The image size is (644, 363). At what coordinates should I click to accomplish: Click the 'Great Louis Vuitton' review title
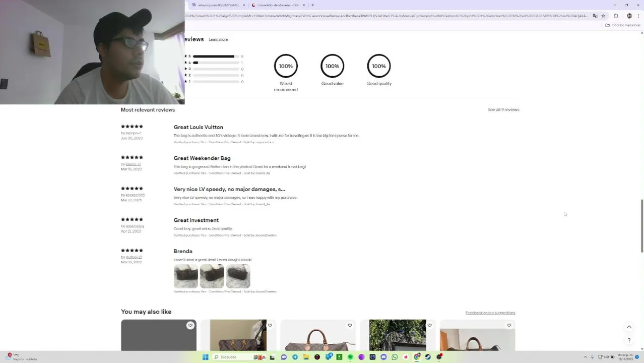(x=199, y=127)
